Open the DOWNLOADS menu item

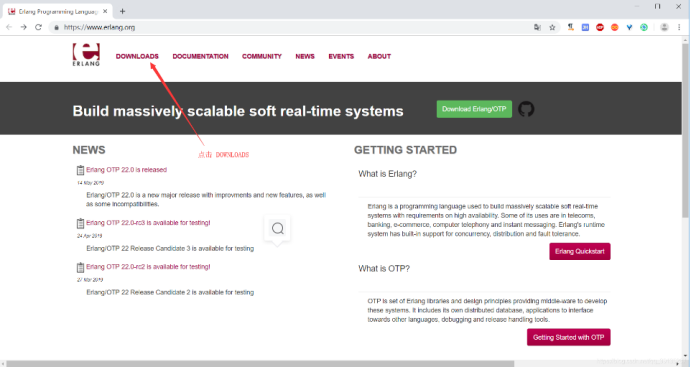point(137,56)
